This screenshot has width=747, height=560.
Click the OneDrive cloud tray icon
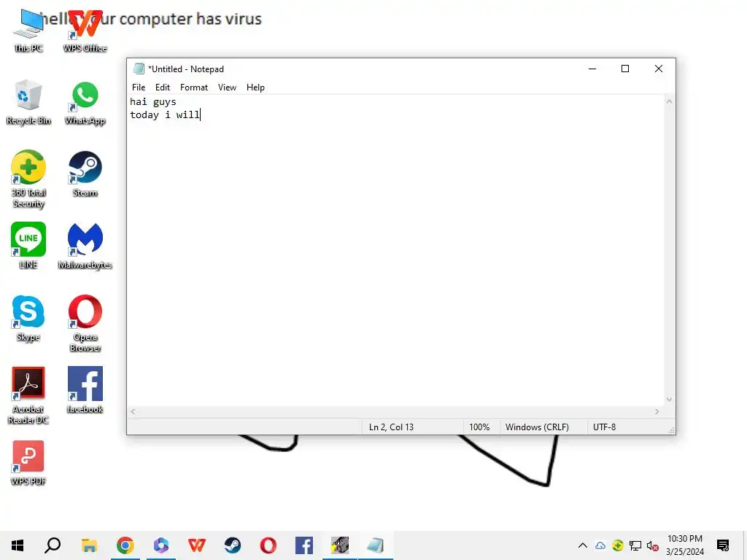[x=600, y=545]
